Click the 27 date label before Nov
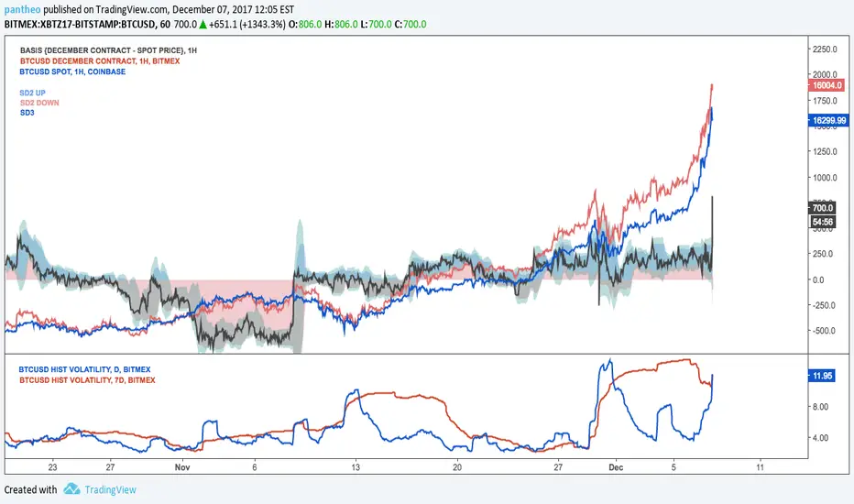The image size is (854, 504). pos(111,467)
